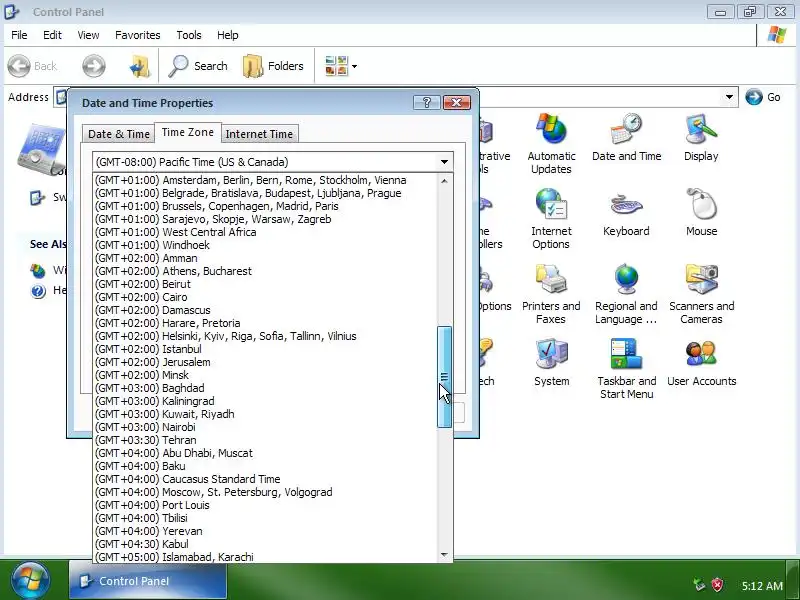
Task: Click the system tray clock showing 5:12 AM
Action: click(762, 586)
